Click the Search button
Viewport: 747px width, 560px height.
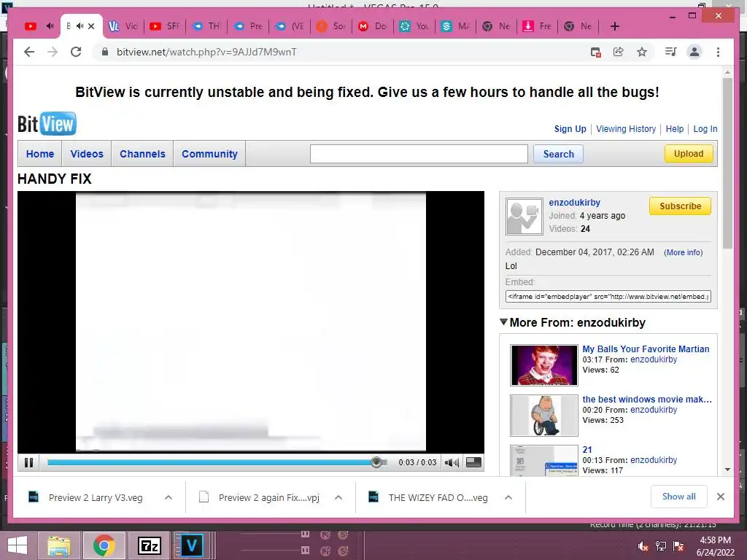[558, 154]
